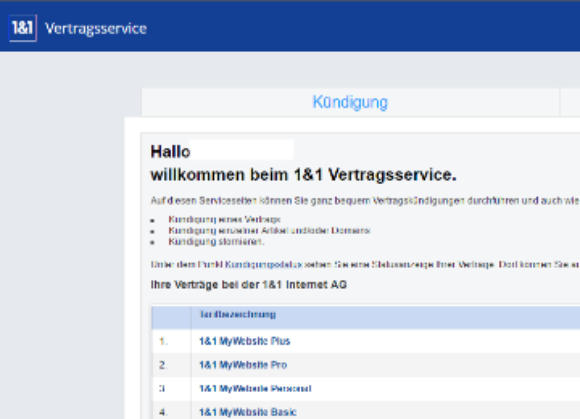Click the Vertragsservice header title
Image resolution: width=580 pixels, height=419 pixels.
tap(96, 28)
